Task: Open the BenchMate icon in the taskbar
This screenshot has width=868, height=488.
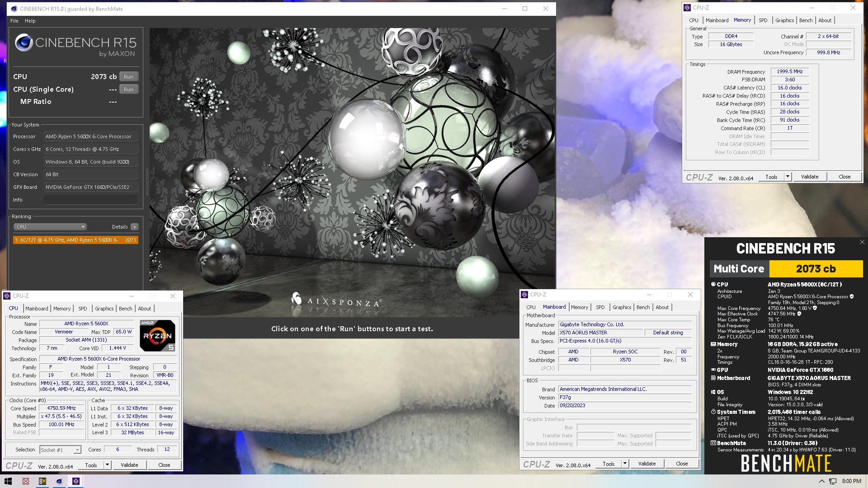Action: pos(42,481)
